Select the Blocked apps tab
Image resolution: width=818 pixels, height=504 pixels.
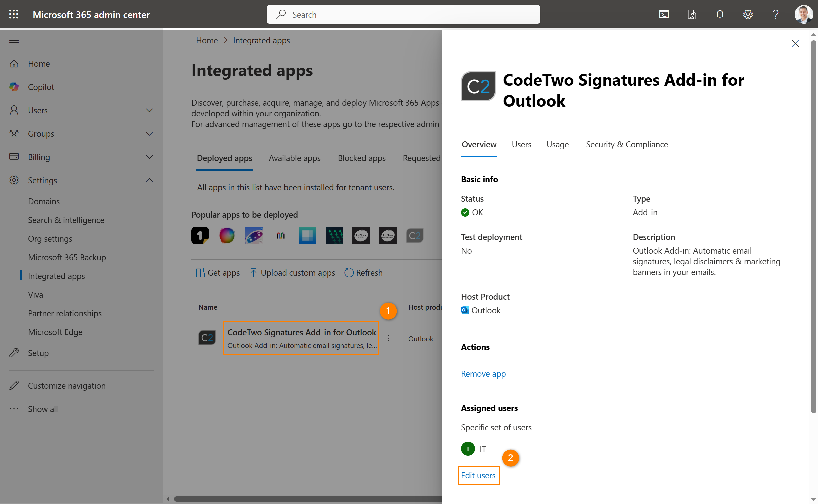(362, 158)
